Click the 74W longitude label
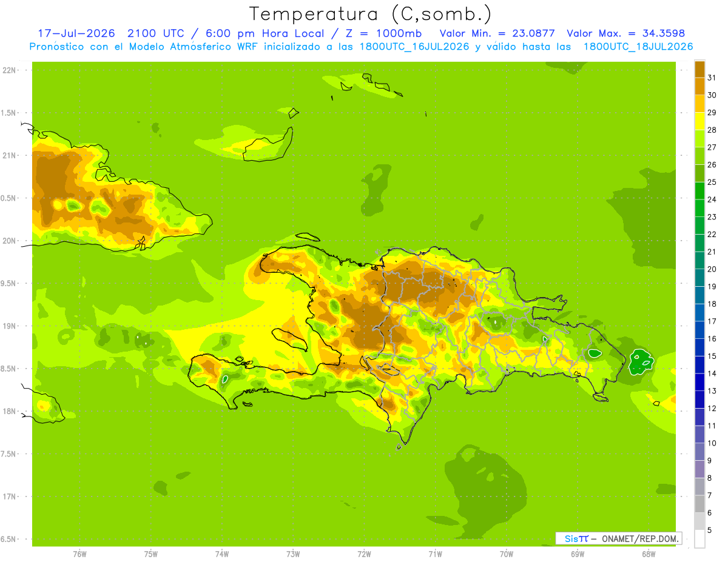Image resolution: width=728 pixels, height=562 pixels. [x=222, y=554]
